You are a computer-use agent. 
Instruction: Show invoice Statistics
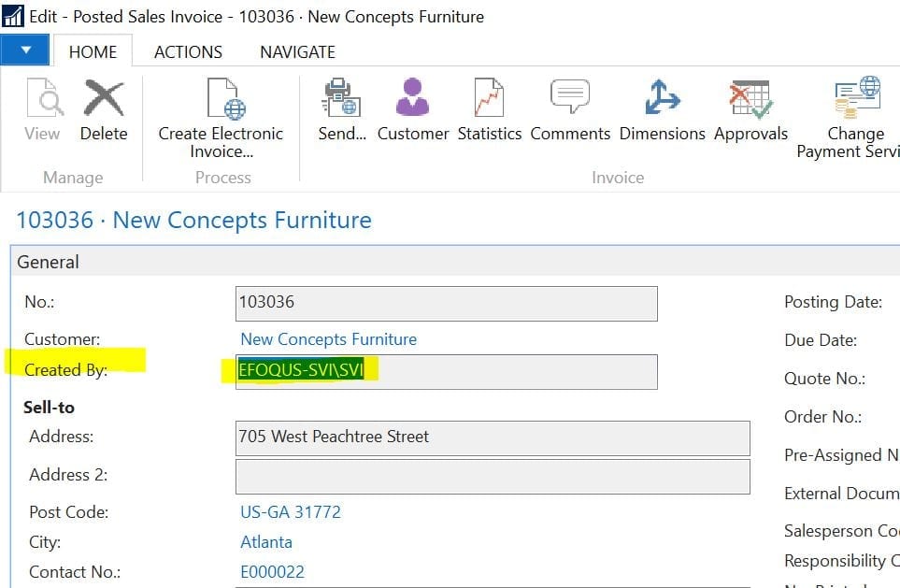pos(490,109)
